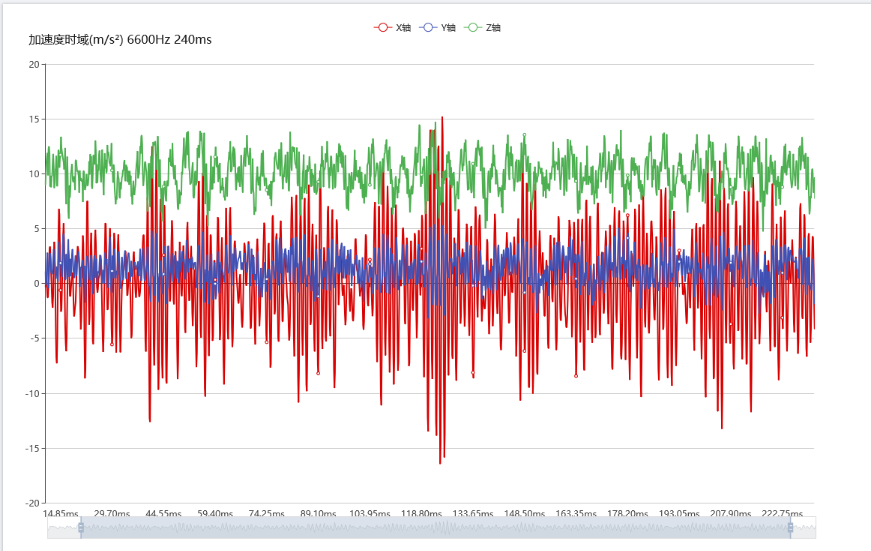Hide Y轴 series via its legend label

[x=448, y=27]
